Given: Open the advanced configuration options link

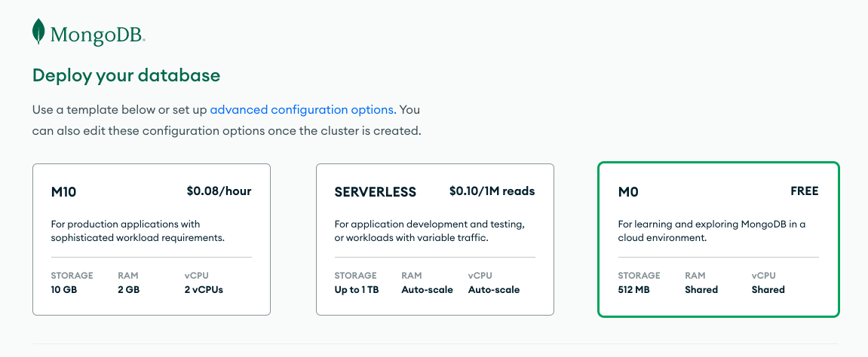Looking at the screenshot, I should point(302,109).
